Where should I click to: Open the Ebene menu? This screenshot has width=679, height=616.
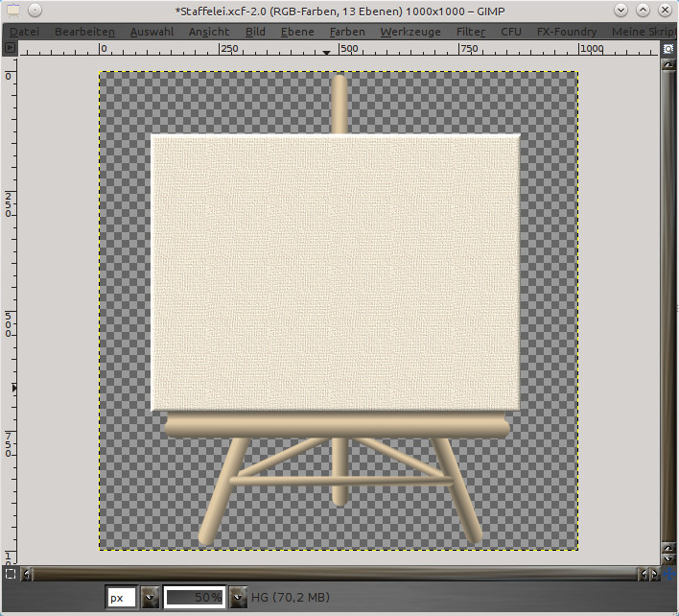pos(297,32)
